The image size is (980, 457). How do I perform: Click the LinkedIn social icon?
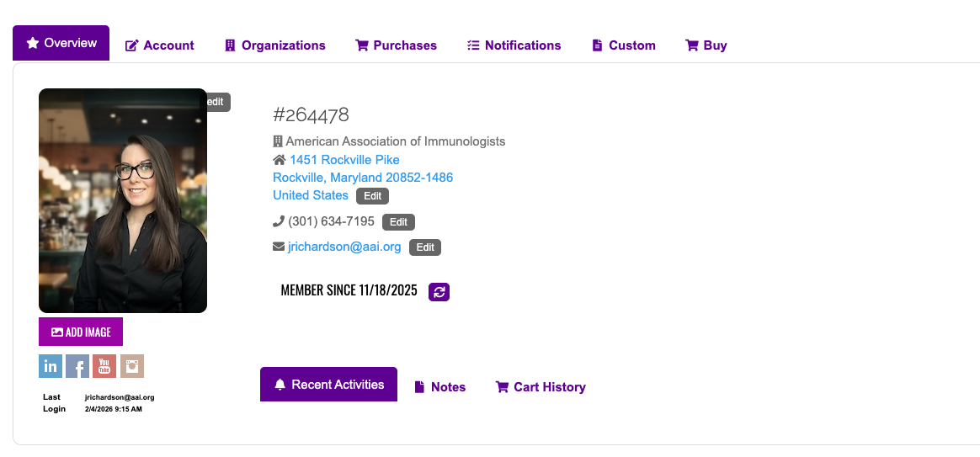click(x=51, y=366)
